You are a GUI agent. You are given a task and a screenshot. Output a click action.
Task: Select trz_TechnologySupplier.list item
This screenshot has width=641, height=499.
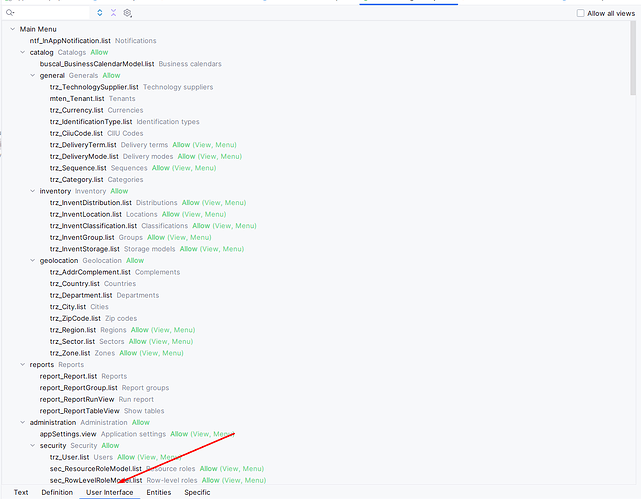[x=94, y=87]
